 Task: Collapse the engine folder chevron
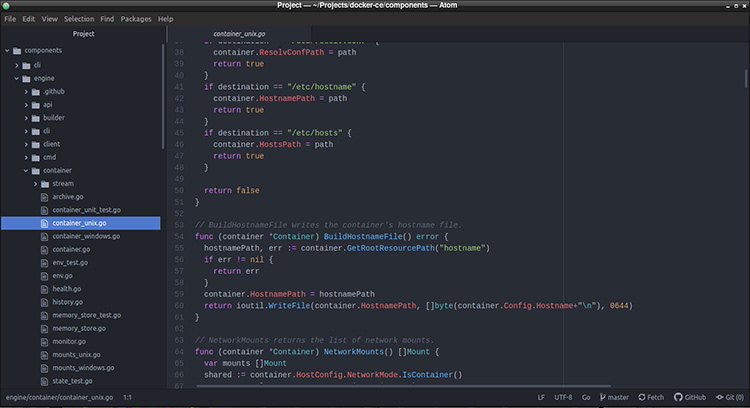17,78
